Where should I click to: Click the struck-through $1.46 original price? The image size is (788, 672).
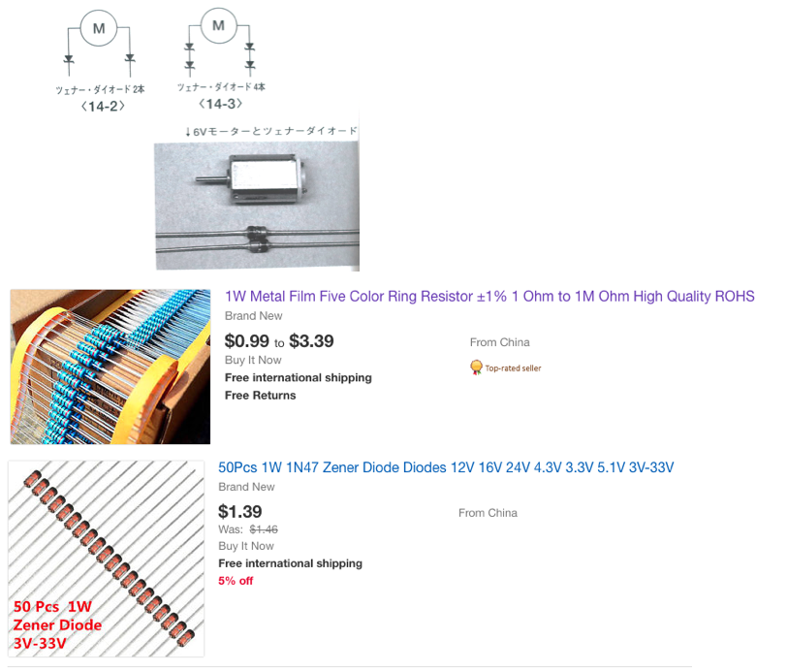[x=264, y=529]
